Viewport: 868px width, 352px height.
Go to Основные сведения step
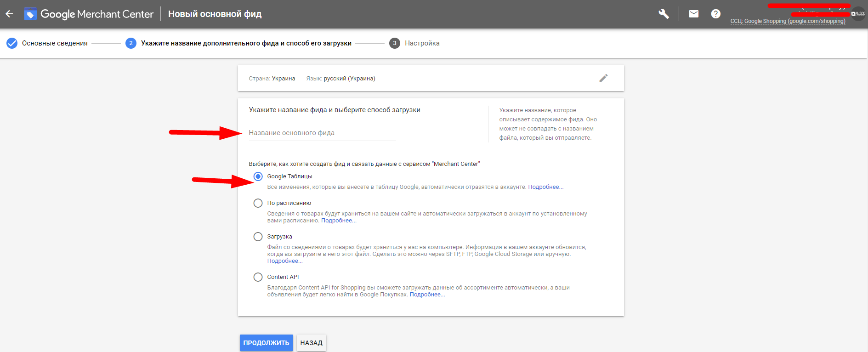(x=55, y=43)
